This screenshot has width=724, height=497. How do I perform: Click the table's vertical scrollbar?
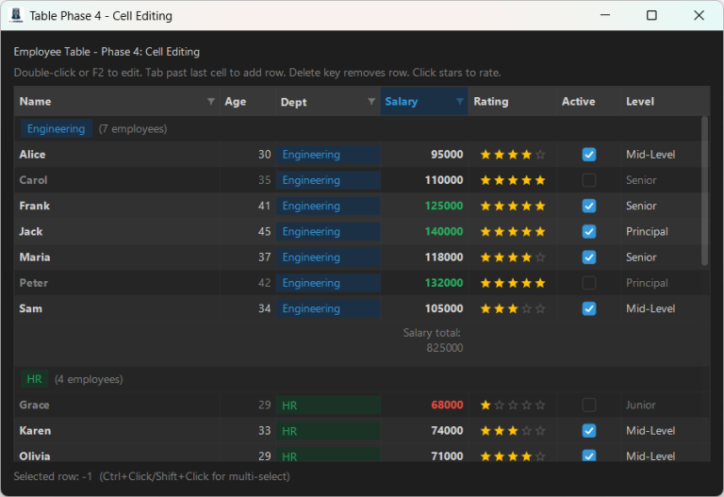[704, 190]
